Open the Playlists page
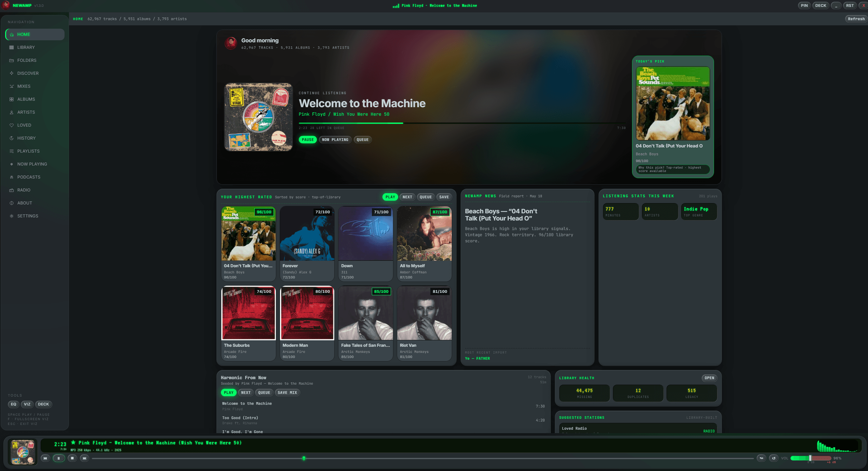This screenshot has height=471, width=868. 35,151
